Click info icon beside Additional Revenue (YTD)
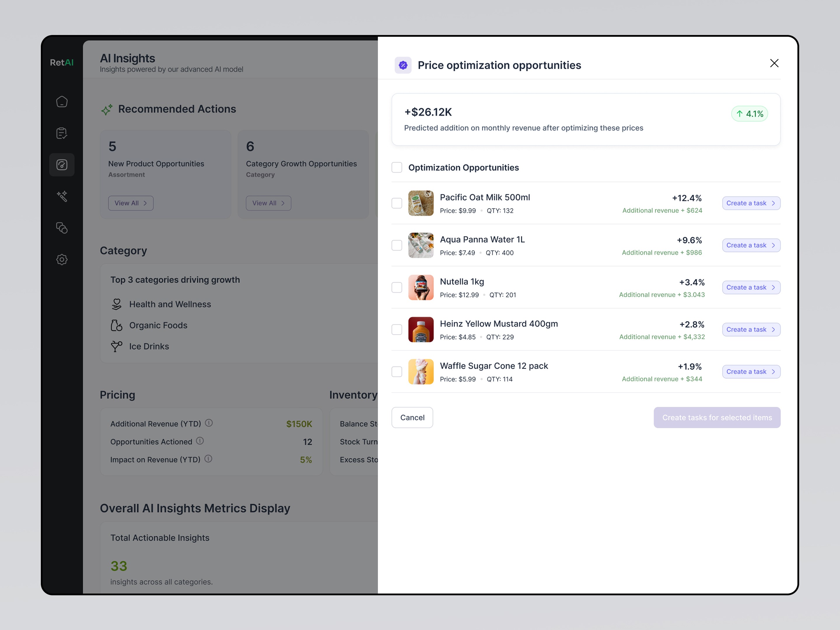Screen dimensions: 840x630 pyautogui.click(x=209, y=423)
